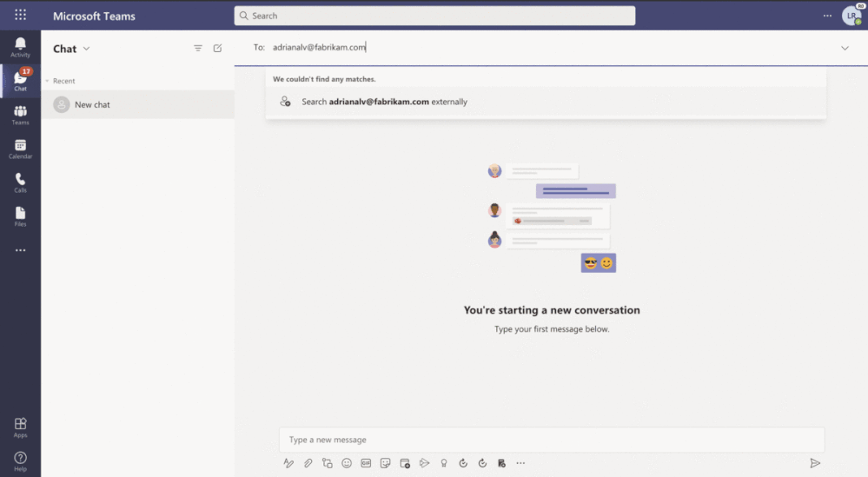Image resolution: width=868 pixels, height=477 pixels.
Task: Open Calls in the left rail
Action: pos(20,182)
